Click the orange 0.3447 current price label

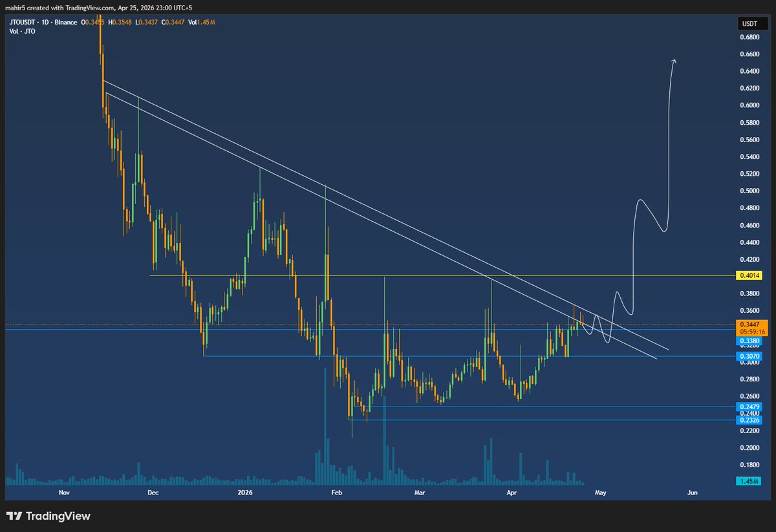(x=749, y=325)
